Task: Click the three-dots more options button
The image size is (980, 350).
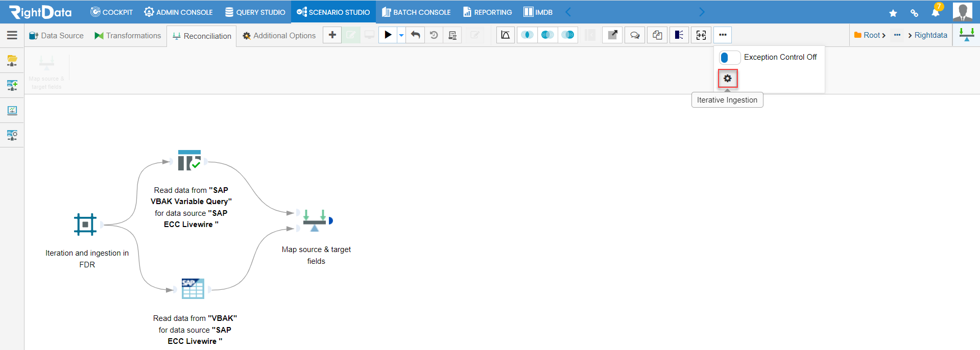Action: click(723, 35)
